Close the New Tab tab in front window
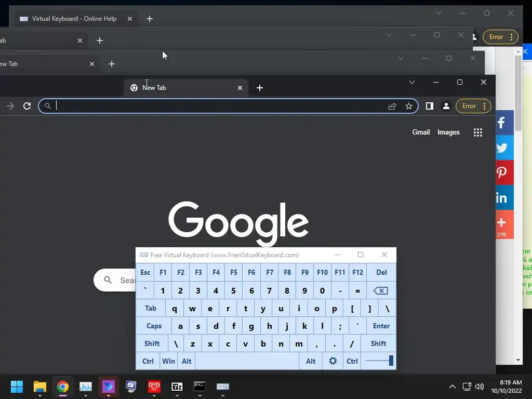532x399 pixels. [x=240, y=88]
